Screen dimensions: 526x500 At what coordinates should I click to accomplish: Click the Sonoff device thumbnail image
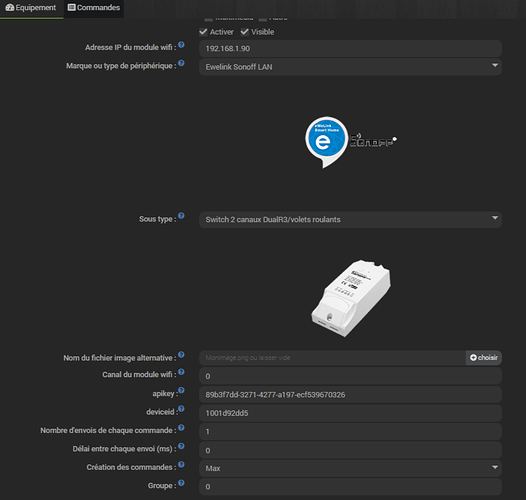[x=351, y=298]
